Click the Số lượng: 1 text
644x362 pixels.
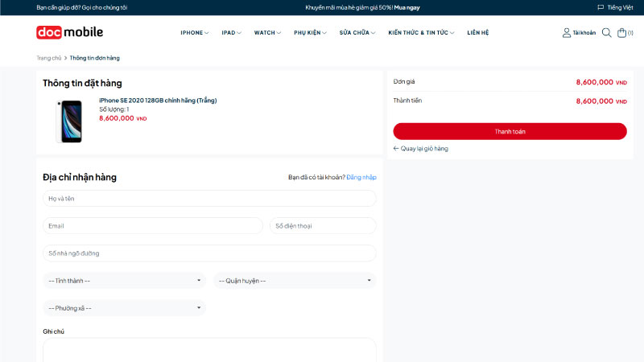114,109
